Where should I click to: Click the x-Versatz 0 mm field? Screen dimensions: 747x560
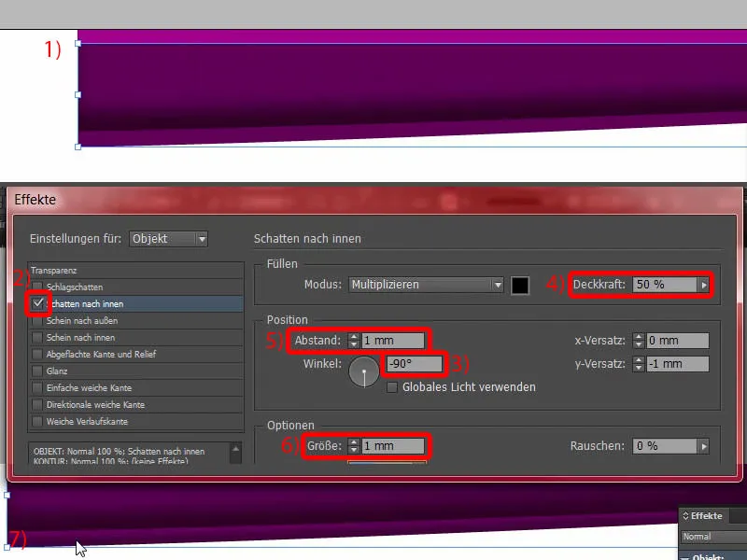(x=677, y=341)
